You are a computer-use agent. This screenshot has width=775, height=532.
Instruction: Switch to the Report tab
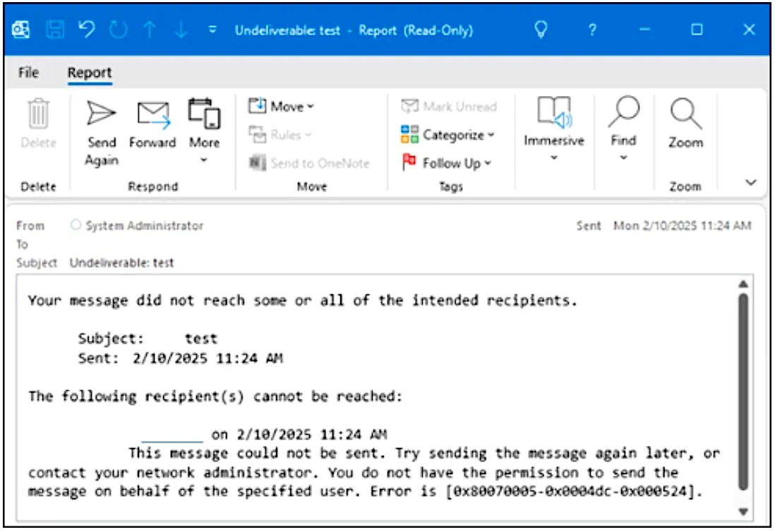(x=89, y=72)
